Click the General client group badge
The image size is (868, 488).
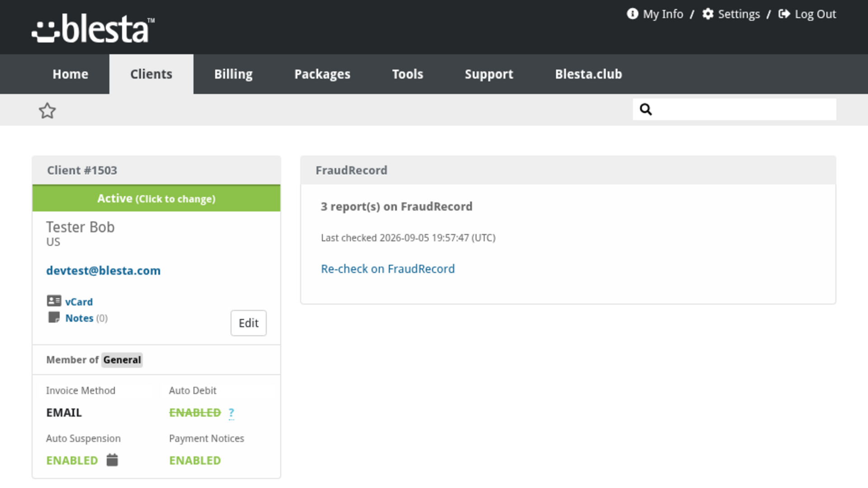(x=122, y=360)
